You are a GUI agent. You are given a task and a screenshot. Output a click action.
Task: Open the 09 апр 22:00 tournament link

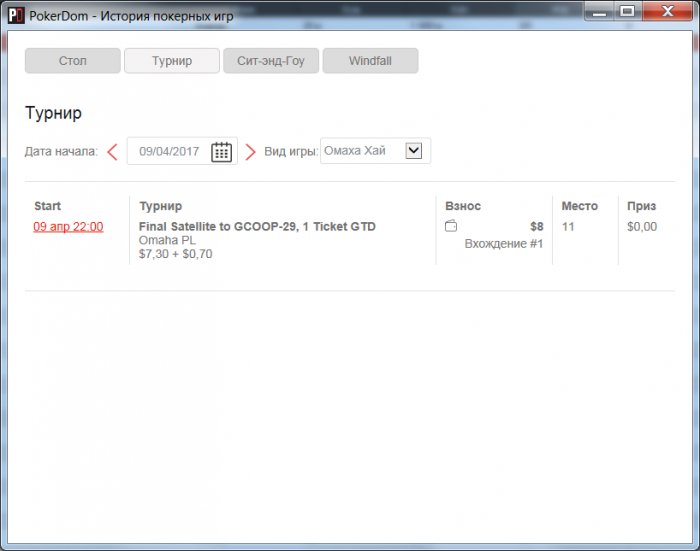(68, 226)
